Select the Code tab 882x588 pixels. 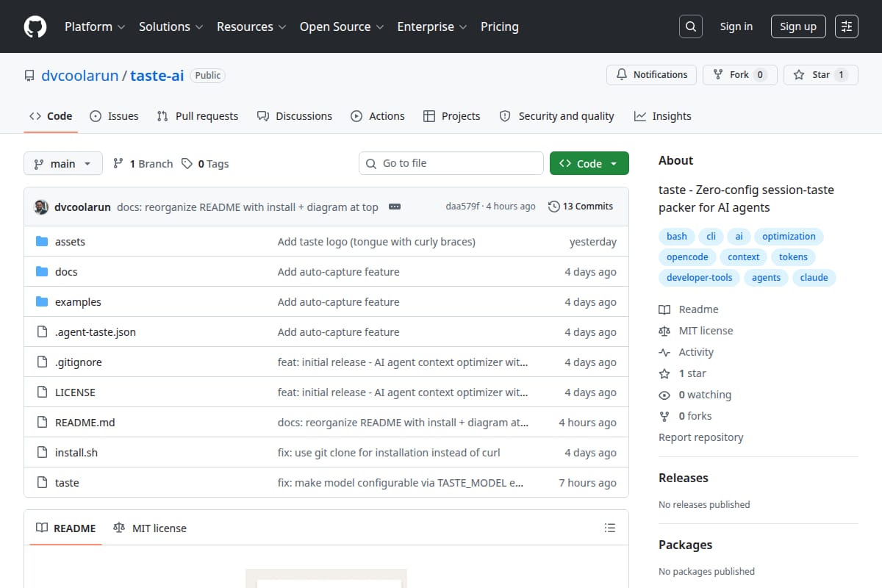(x=51, y=116)
